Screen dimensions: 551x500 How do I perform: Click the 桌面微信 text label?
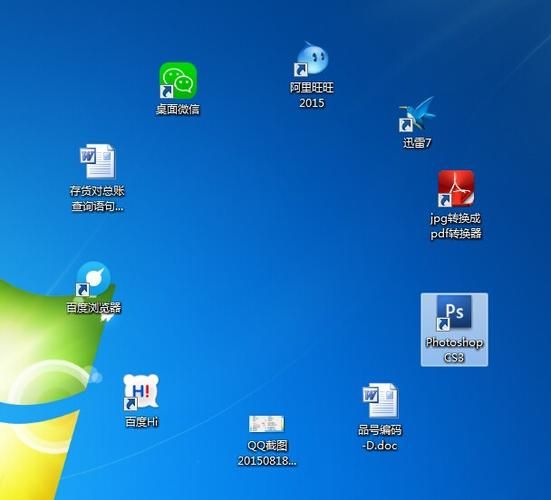click(x=178, y=109)
